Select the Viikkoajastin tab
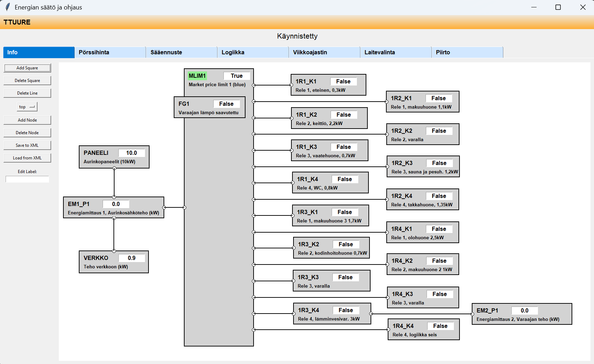This screenshot has width=594, height=364. click(324, 52)
